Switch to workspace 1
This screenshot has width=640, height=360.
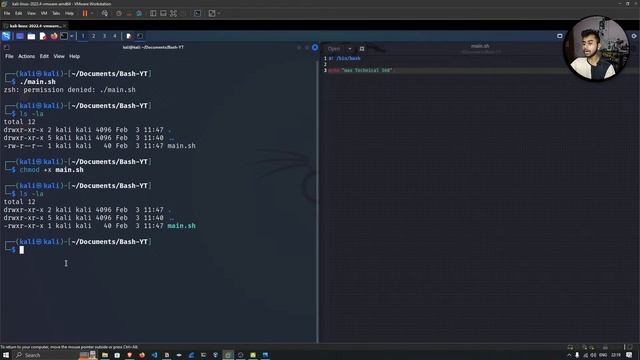click(83, 36)
